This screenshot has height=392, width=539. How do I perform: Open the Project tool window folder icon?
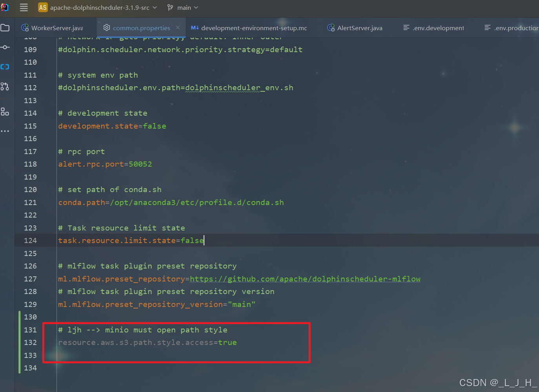click(5, 28)
